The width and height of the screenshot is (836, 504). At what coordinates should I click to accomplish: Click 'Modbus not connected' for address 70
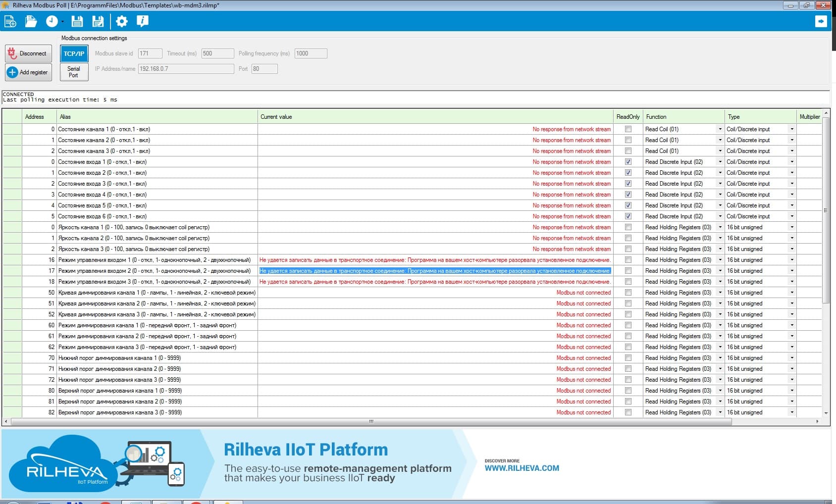[x=583, y=358]
